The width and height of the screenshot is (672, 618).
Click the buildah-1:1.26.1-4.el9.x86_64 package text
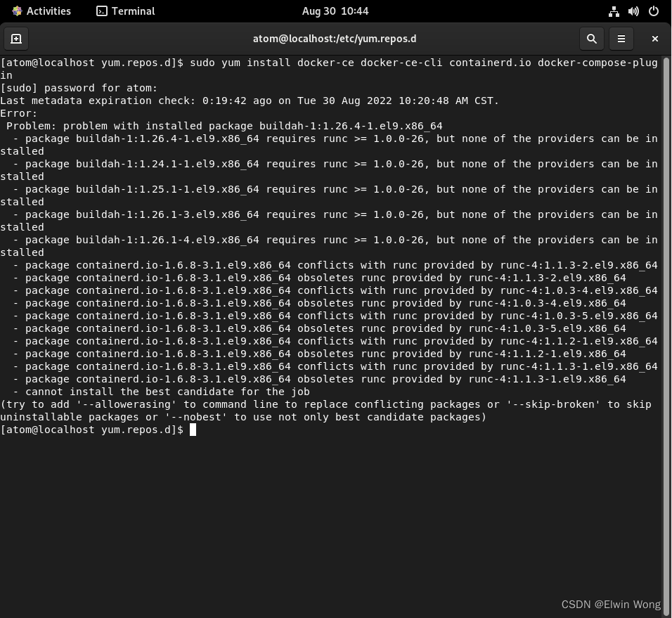[x=167, y=240]
